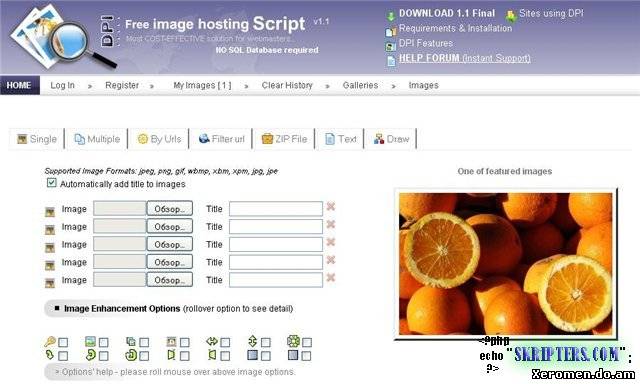This screenshot has height=384, width=640.
Task: Tick the checkbox beside the landscape picture icon
Action: pos(104,342)
